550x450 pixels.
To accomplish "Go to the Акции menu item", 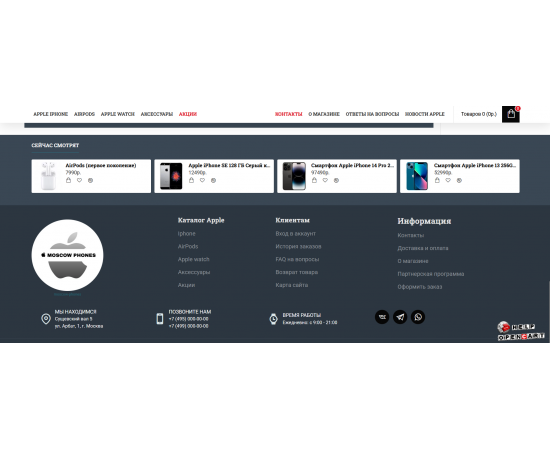I will [x=188, y=114].
